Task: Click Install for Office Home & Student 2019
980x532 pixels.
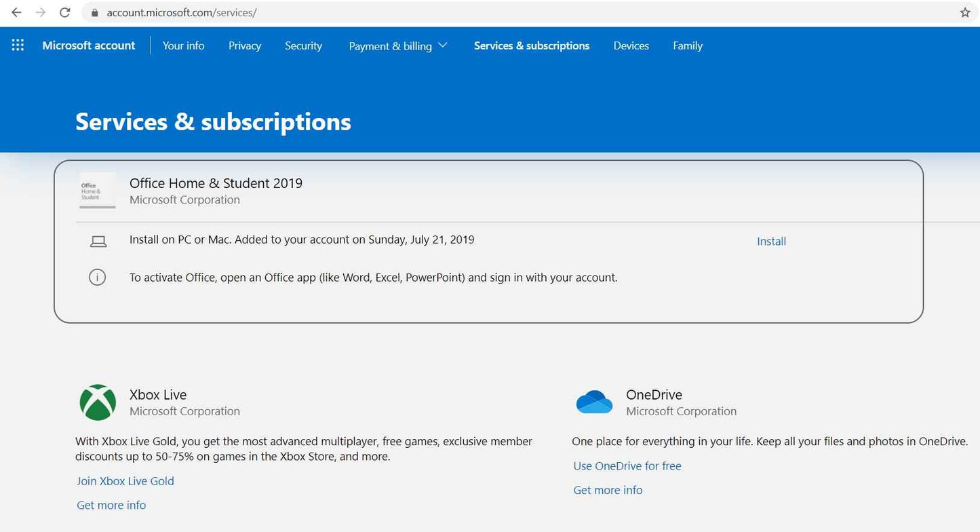Action: (x=771, y=241)
